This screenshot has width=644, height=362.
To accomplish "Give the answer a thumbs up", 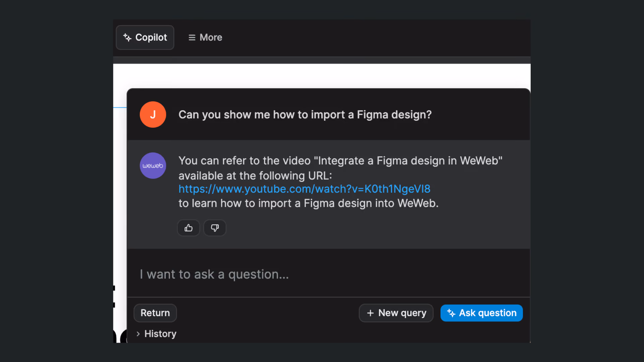I will click(189, 228).
